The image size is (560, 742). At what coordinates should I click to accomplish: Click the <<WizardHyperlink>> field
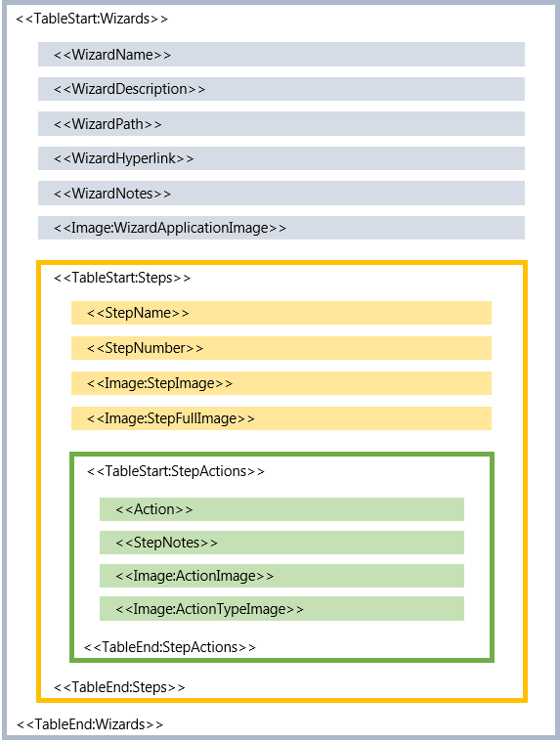click(x=281, y=158)
